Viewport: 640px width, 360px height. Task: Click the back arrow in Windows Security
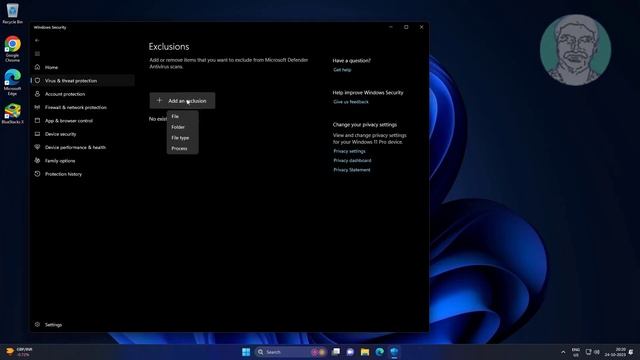(37, 40)
